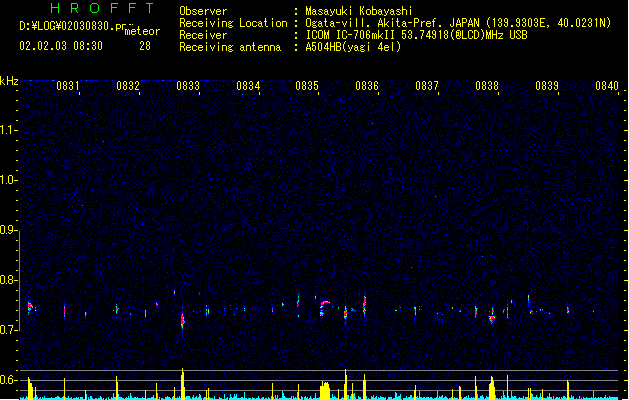Click the wide yellow signal block after 0835
The image size is (629, 400).
click(325, 390)
